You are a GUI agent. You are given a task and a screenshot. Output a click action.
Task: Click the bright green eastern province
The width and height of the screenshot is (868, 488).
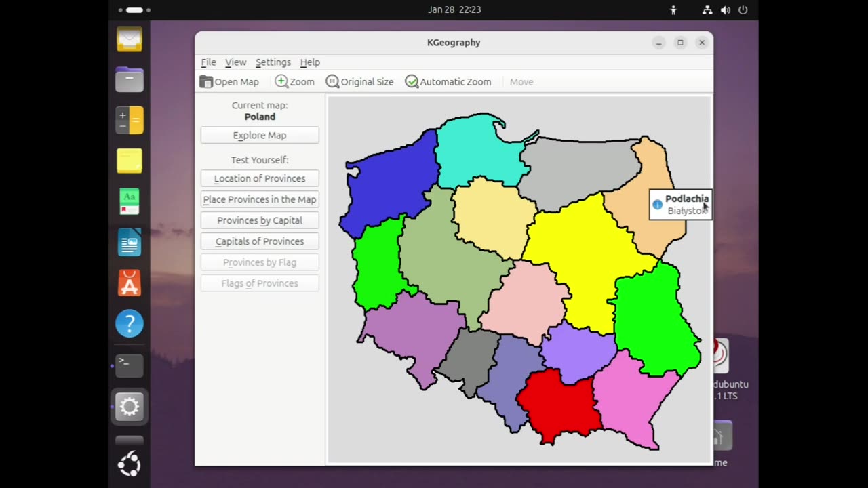654,319
